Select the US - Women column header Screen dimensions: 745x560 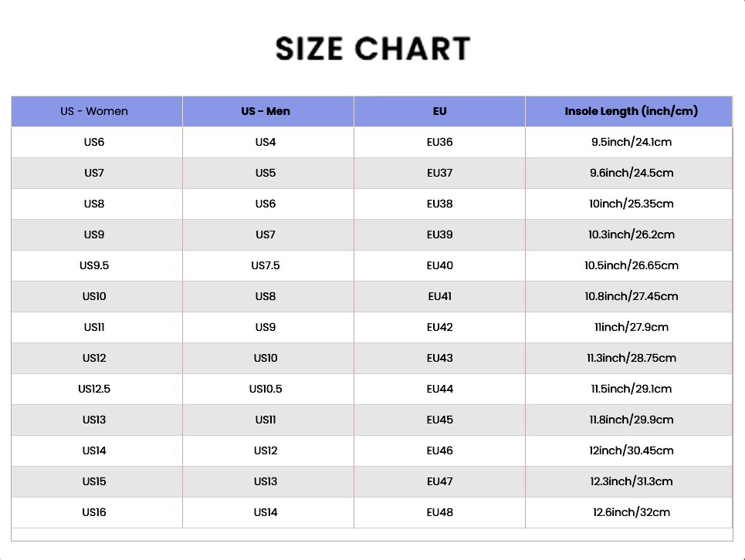pyautogui.click(x=94, y=111)
